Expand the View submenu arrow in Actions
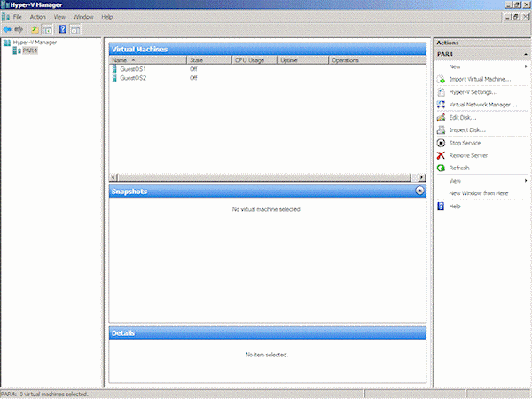This screenshot has width=532, height=399. click(x=526, y=181)
